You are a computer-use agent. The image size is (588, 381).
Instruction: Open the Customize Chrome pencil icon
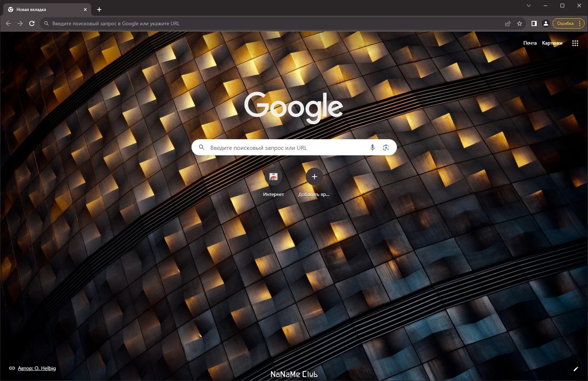[577, 369]
